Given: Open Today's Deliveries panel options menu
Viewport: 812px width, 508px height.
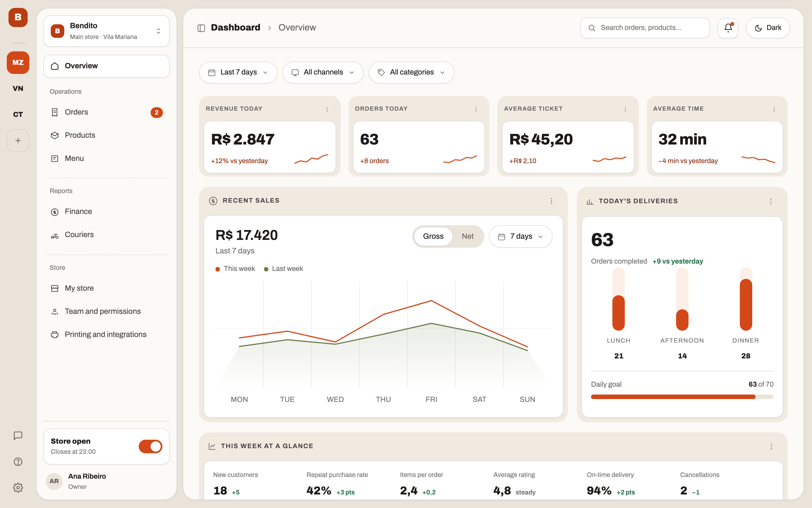Looking at the screenshot, I should click(771, 201).
